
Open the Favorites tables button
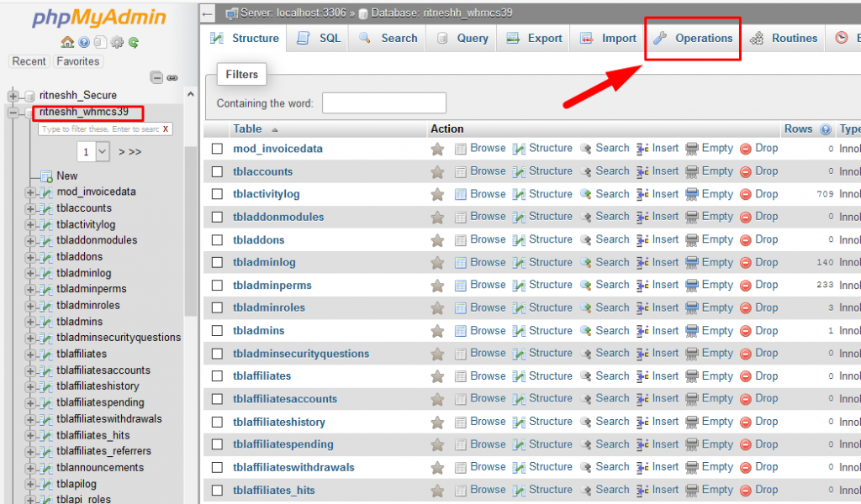(x=78, y=61)
